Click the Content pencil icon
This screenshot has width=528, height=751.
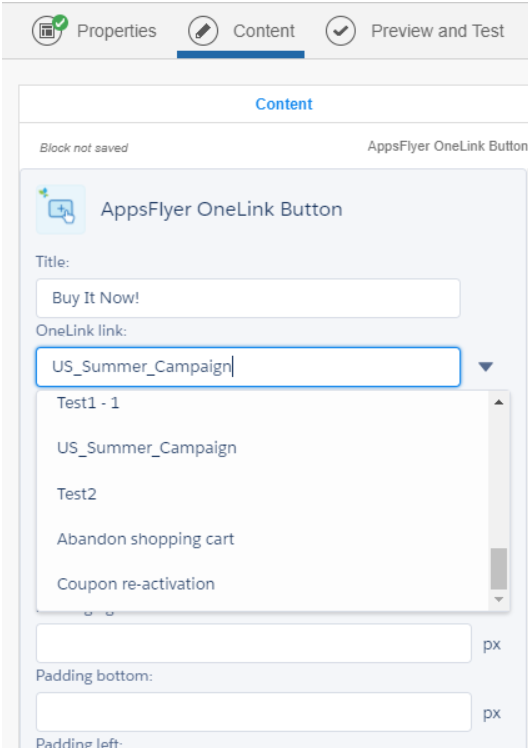click(x=203, y=31)
